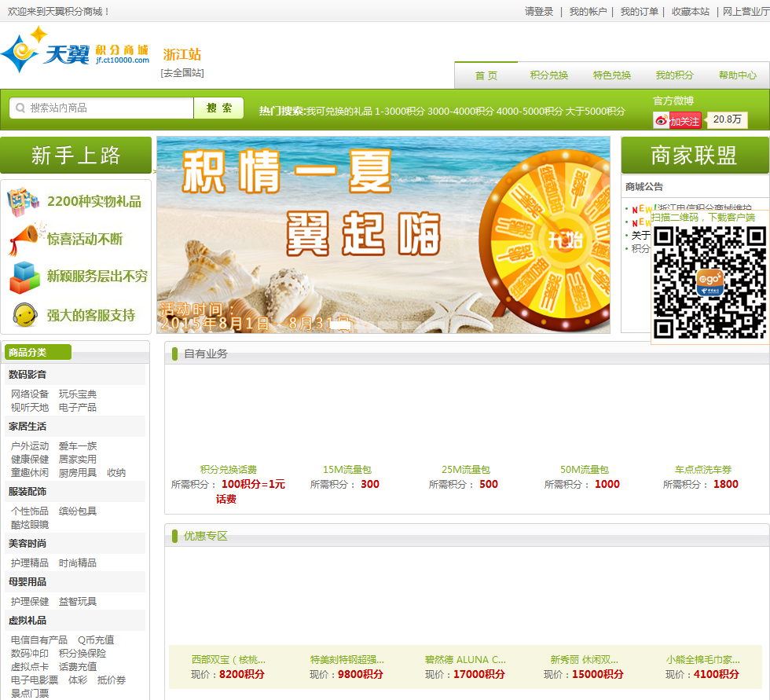Click the 搜索 search button
The height and width of the screenshot is (700, 770).
point(219,108)
